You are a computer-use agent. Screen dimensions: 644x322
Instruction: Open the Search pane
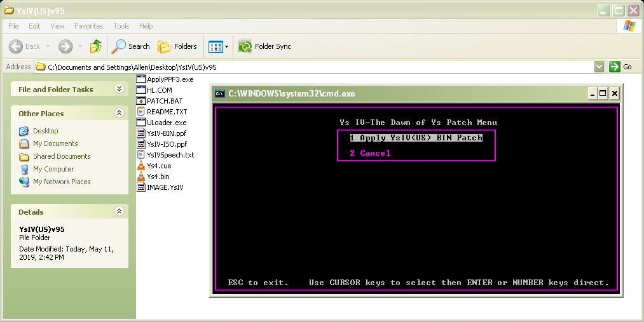coord(130,46)
